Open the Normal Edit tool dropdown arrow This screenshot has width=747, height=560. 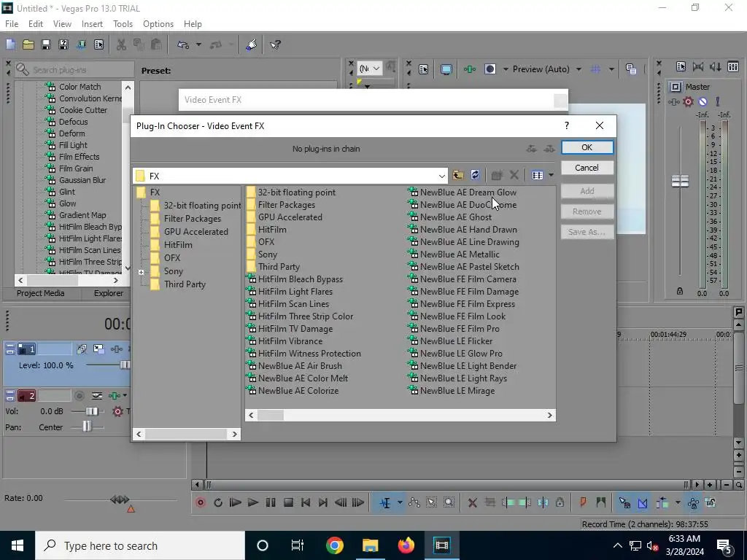click(400, 502)
